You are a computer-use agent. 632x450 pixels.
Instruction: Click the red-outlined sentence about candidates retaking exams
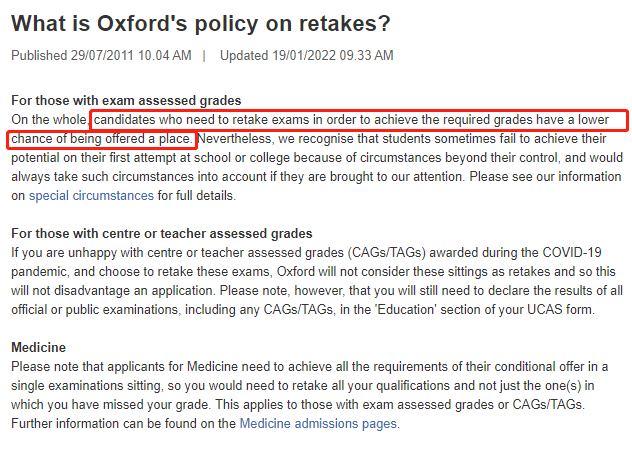click(351, 120)
